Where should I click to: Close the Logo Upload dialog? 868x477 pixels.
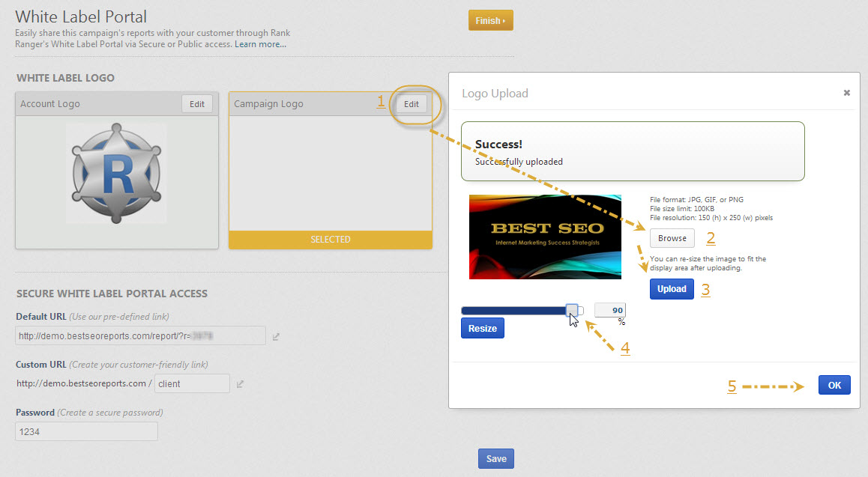[846, 93]
